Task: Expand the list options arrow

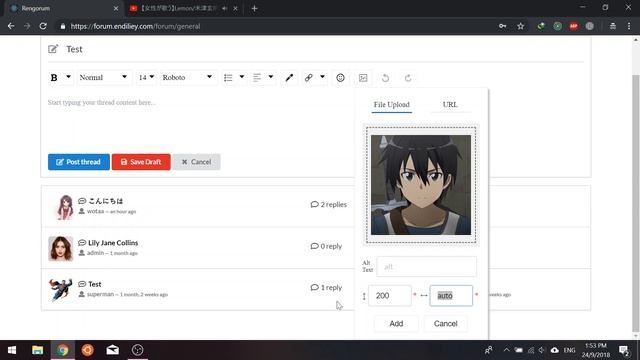Action: [x=242, y=77]
